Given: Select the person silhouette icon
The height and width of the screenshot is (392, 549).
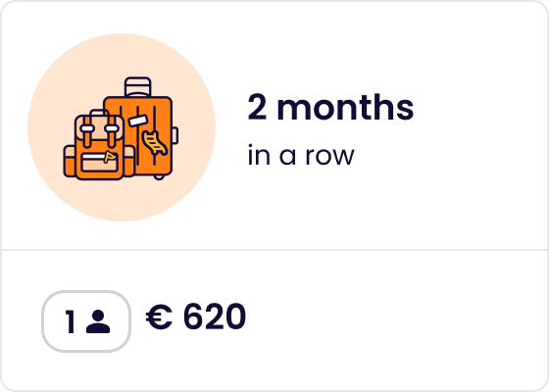Looking at the screenshot, I should click(x=98, y=321).
